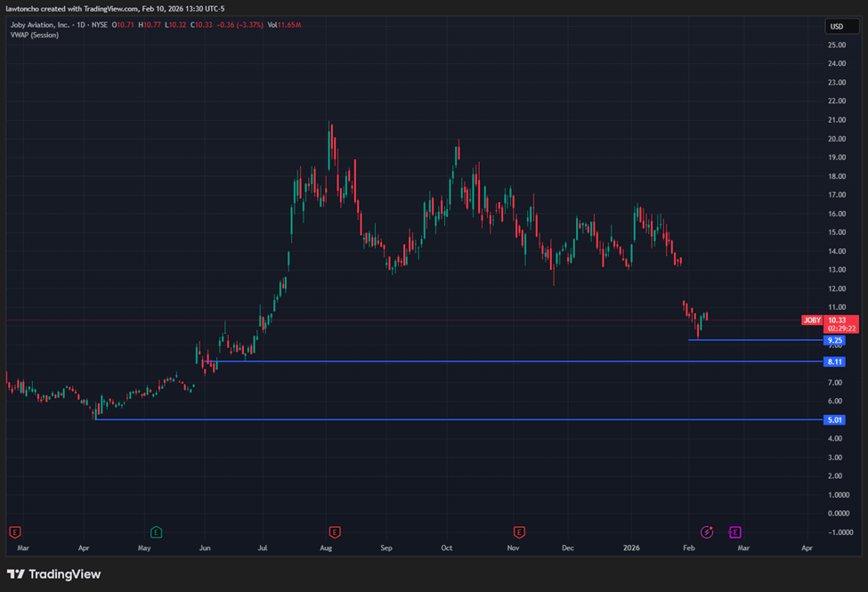Click the red earnings marker near March 2025
The image size is (868, 592).
point(14,532)
